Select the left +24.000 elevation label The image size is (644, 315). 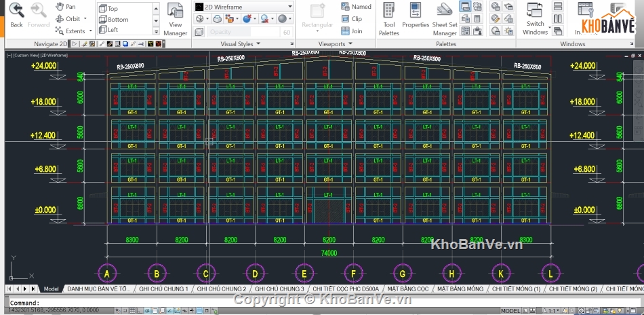coord(45,65)
